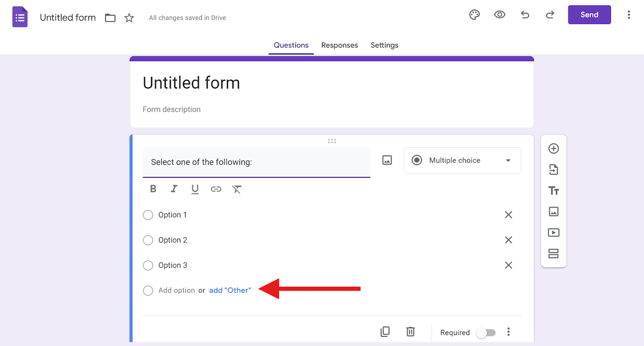Screen dimensions: 644x346
Task: Open the customize theme palette
Action: [x=475, y=15]
